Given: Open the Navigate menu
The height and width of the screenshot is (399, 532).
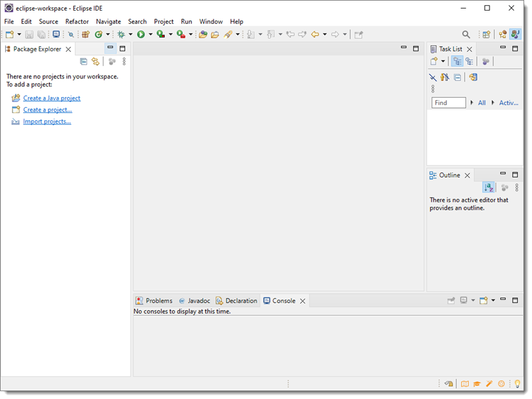Looking at the screenshot, I should [108, 21].
